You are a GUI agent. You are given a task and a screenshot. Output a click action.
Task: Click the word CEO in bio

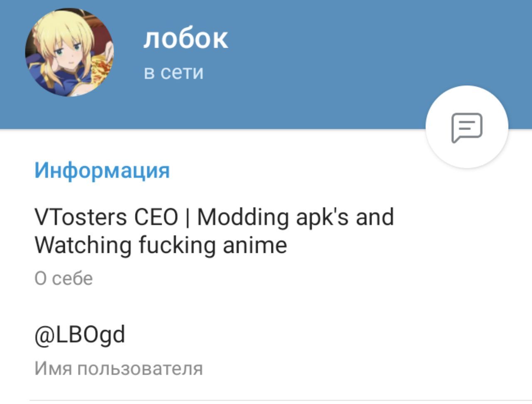click(156, 217)
